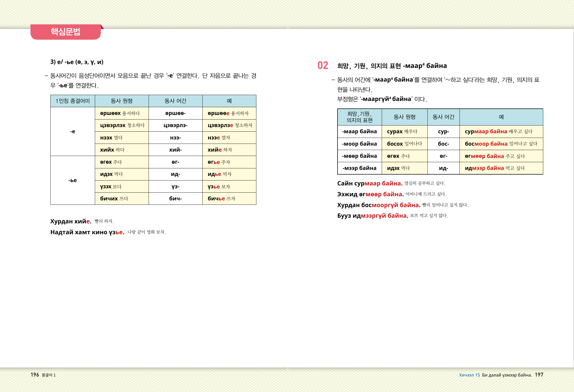Viewport: 574px width, 392px height.
Task: Click page number 196 in footer
Action: pyautogui.click(x=35, y=375)
